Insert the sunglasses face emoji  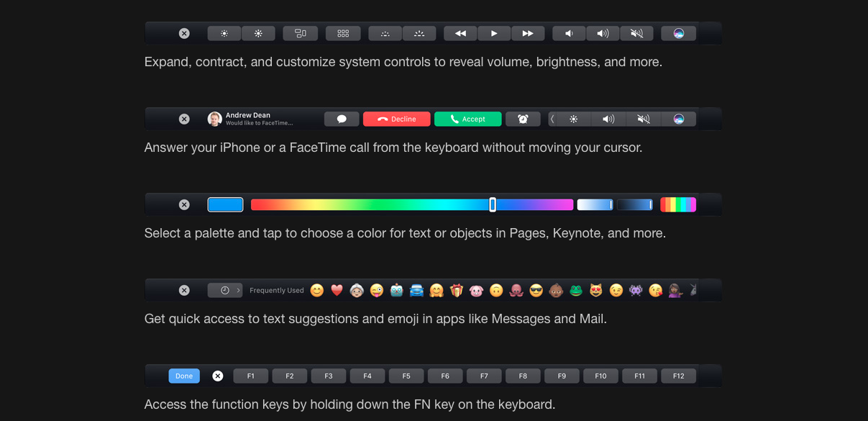tap(536, 290)
